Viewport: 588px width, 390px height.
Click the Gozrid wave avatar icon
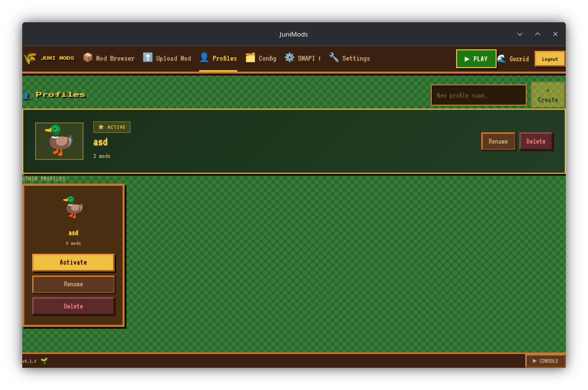point(502,58)
